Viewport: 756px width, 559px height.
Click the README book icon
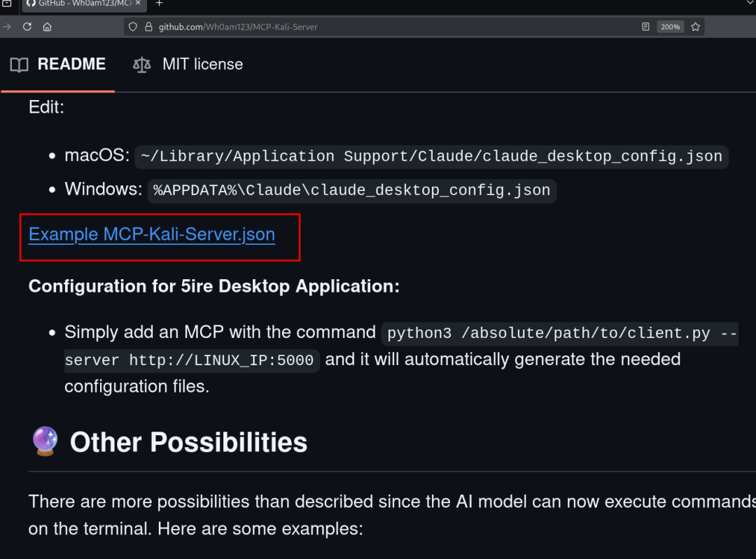20,64
